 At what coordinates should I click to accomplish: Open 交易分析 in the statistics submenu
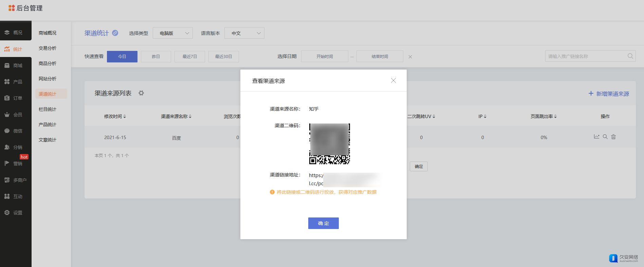pos(48,48)
